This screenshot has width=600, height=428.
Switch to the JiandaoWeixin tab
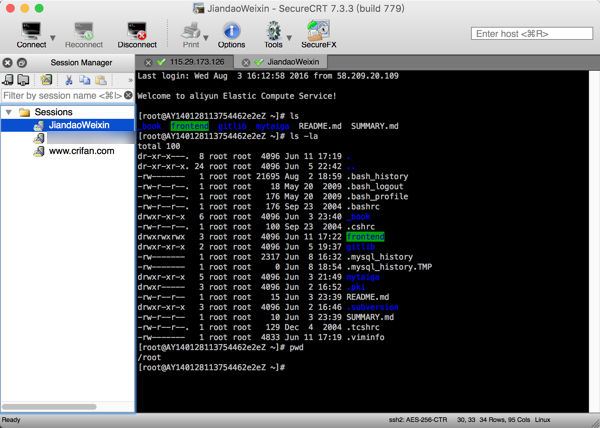(x=293, y=62)
